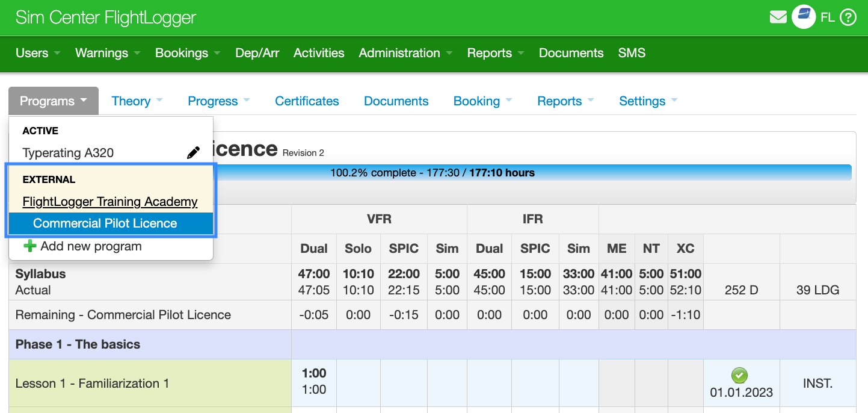Click the green plus icon beside Add new program
This screenshot has height=413, width=868.
coord(29,246)
